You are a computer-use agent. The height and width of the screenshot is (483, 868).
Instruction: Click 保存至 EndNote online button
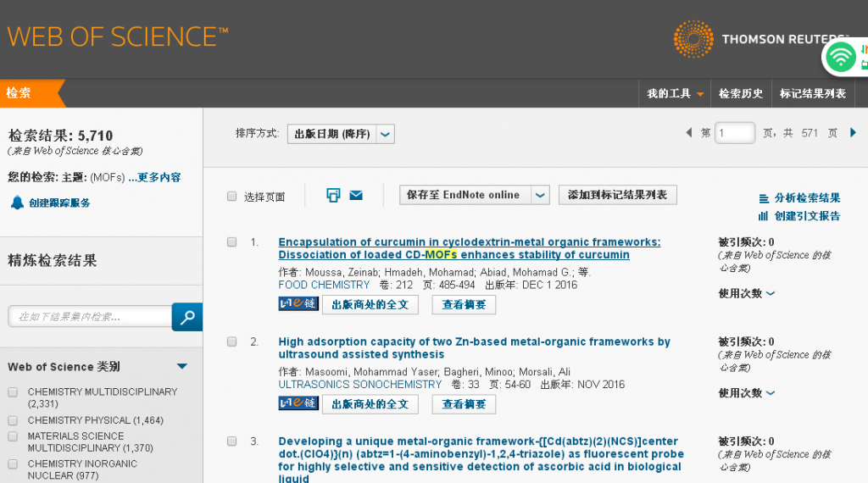pos(465,195)
